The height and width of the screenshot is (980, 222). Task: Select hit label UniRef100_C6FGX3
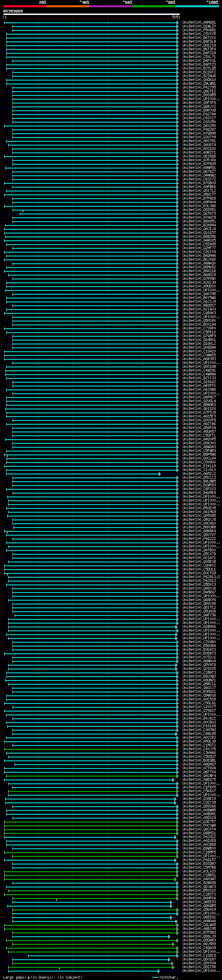click(x=199, y=489)
